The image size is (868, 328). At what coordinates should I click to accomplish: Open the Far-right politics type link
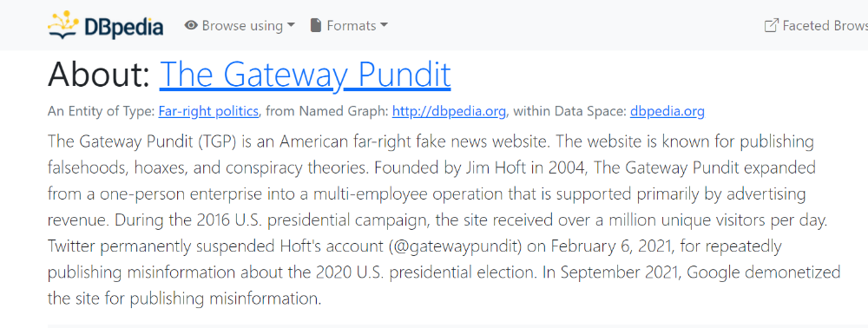tap(208, 112)
